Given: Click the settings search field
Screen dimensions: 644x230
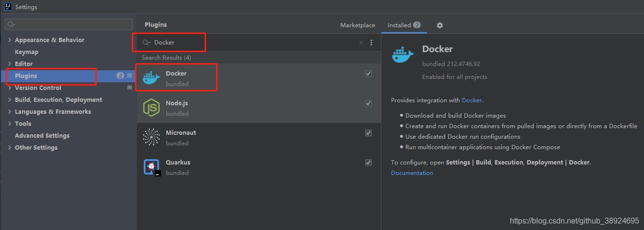Looking at the screenshot, I should [69, 24].
